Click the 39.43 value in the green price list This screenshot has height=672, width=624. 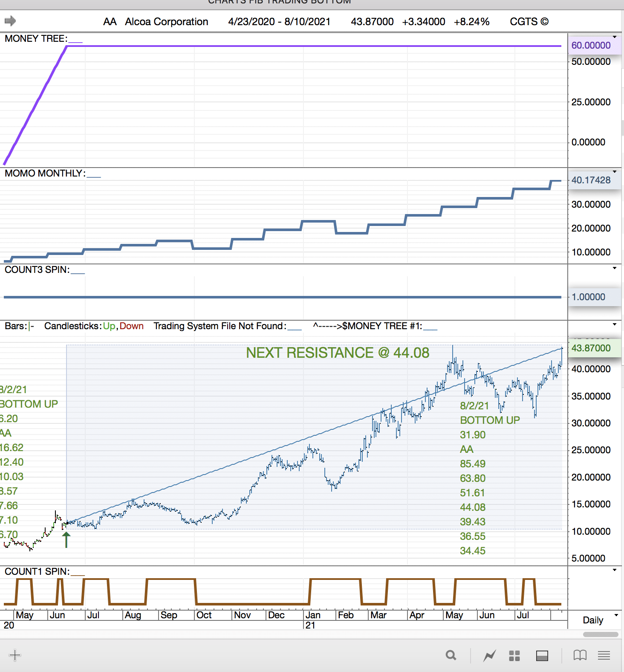(473, 522)
